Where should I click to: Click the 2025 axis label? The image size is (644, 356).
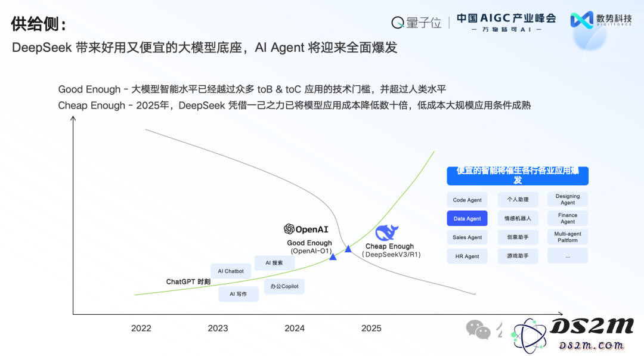click(x=371, y=328)
